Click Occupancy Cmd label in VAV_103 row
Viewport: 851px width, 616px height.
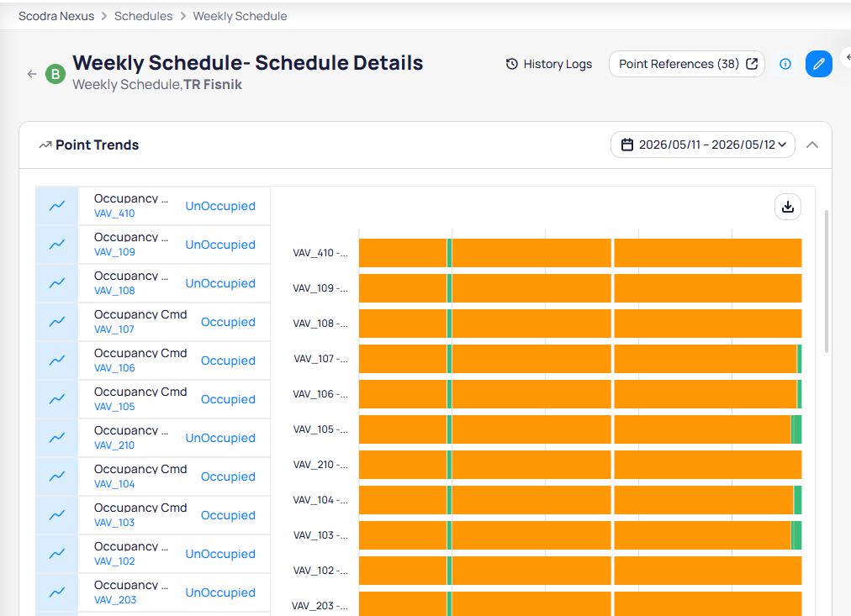(140, 508)
